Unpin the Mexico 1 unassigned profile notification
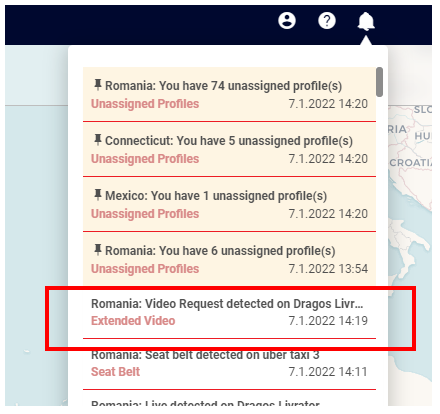 98,195
